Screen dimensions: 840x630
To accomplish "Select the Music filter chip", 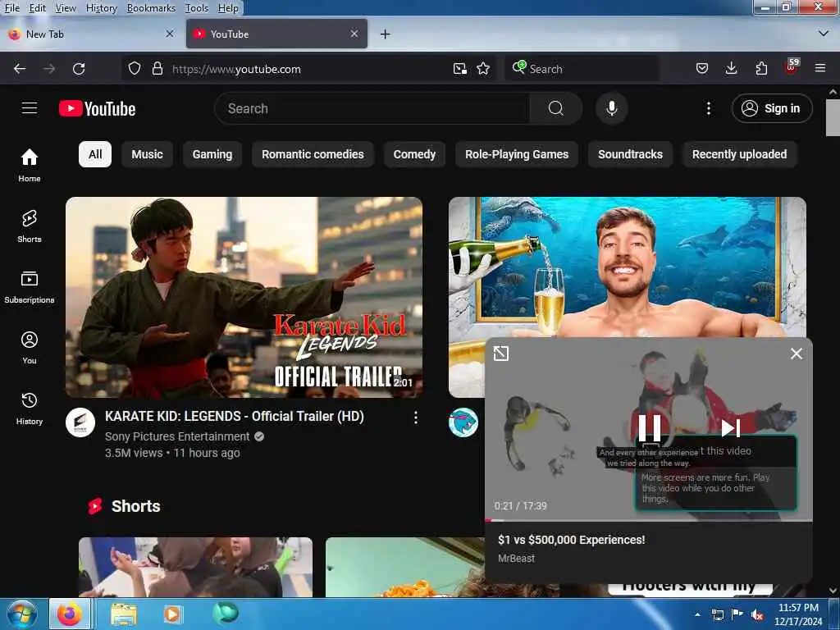I will click(148, 154).
